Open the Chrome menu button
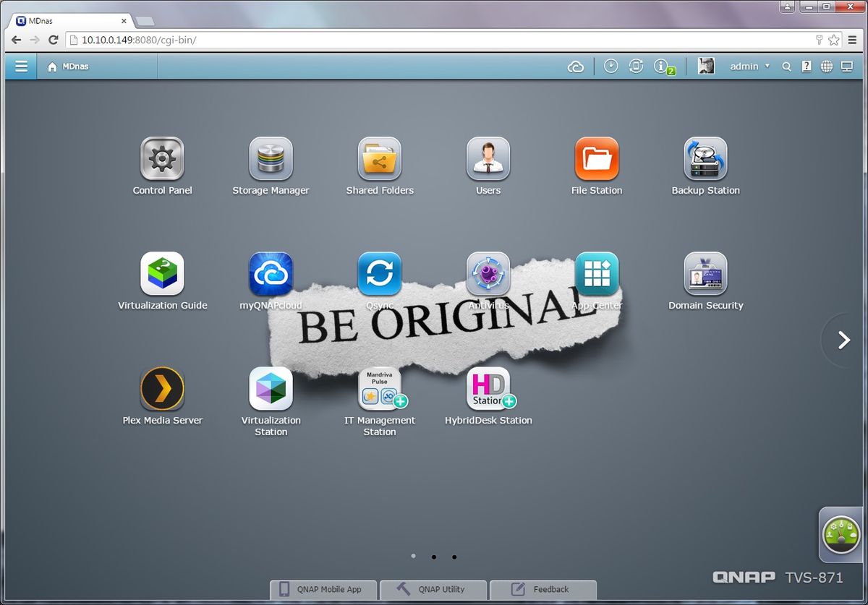 pyautogui.click(x=853, y=40)
